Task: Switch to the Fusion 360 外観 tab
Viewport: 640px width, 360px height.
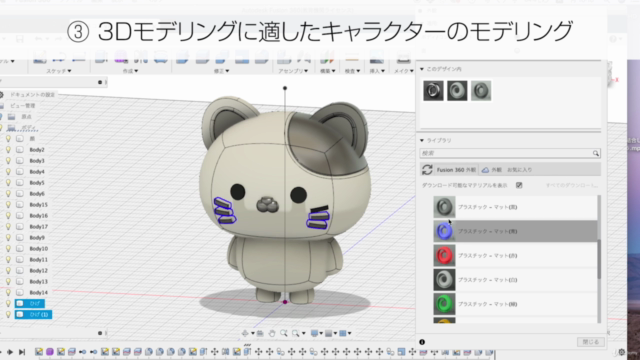Action: click(456, 170)
